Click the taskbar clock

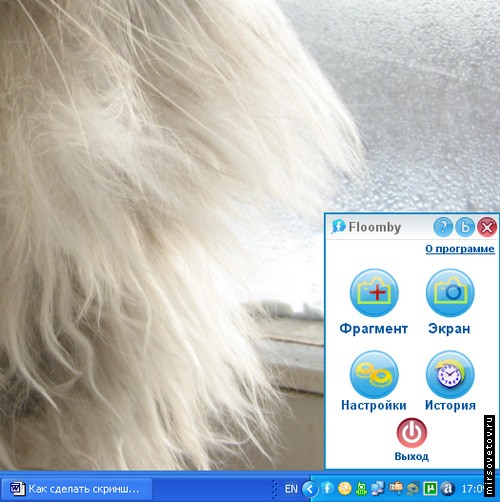472,489
